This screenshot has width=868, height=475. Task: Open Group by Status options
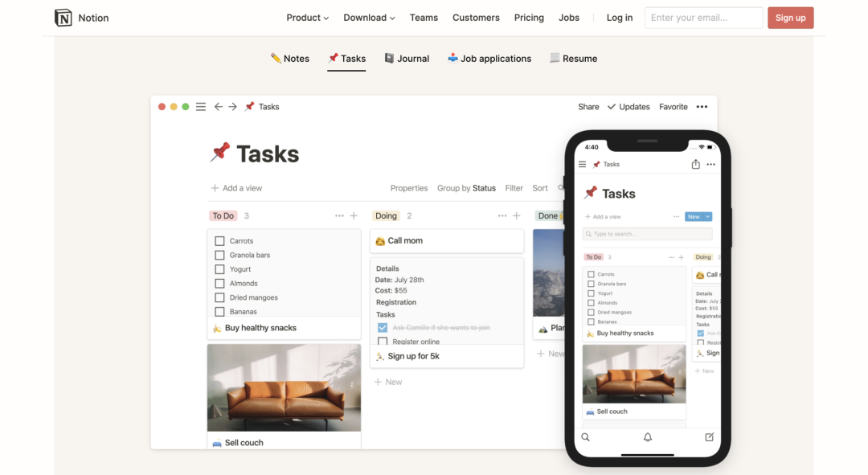tap(467, 188)
